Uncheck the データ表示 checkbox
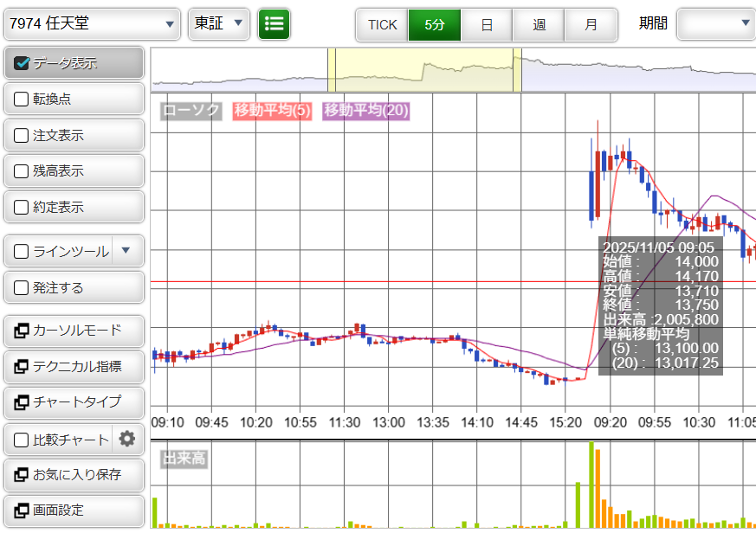The width and height of the screenshot is (756, 546). coord(23,63)
